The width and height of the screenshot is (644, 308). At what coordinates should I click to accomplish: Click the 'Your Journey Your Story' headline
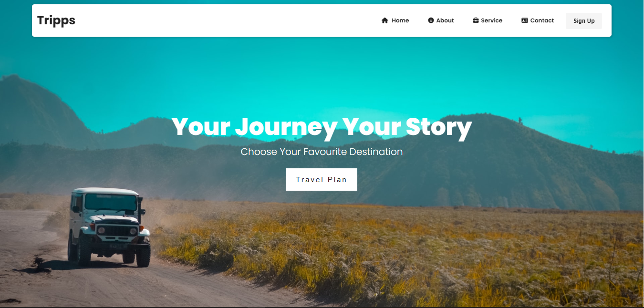322,127
